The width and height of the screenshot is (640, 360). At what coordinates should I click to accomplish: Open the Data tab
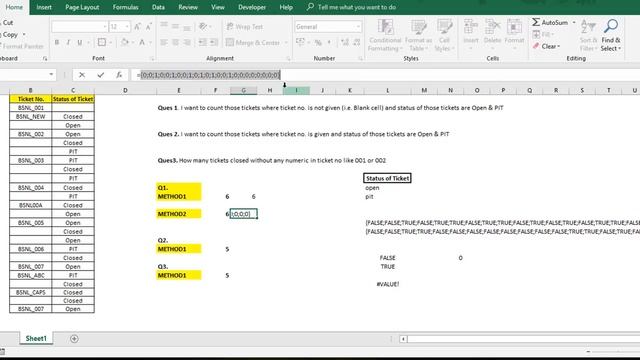click(158, 7)
